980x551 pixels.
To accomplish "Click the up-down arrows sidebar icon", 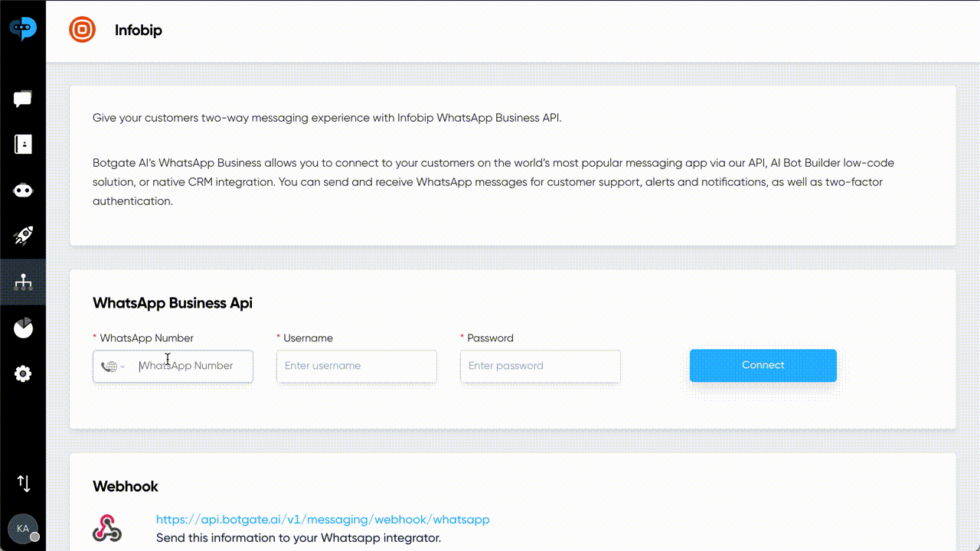I will click(24, 483).
